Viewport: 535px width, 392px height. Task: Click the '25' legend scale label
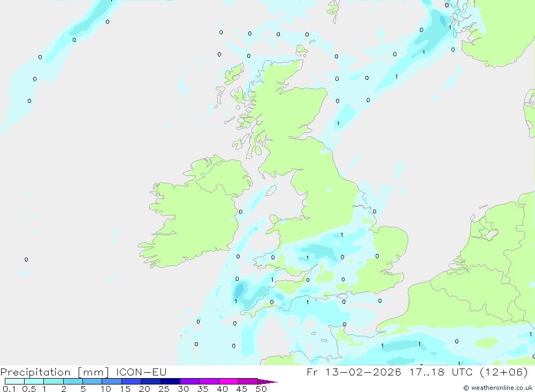click(x=164, y=389)
